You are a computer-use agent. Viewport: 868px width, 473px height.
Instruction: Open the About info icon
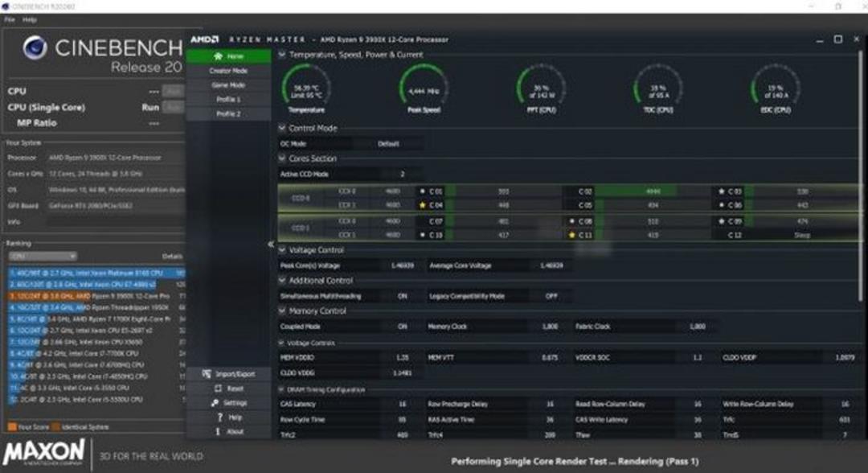[x=218, y=431]
